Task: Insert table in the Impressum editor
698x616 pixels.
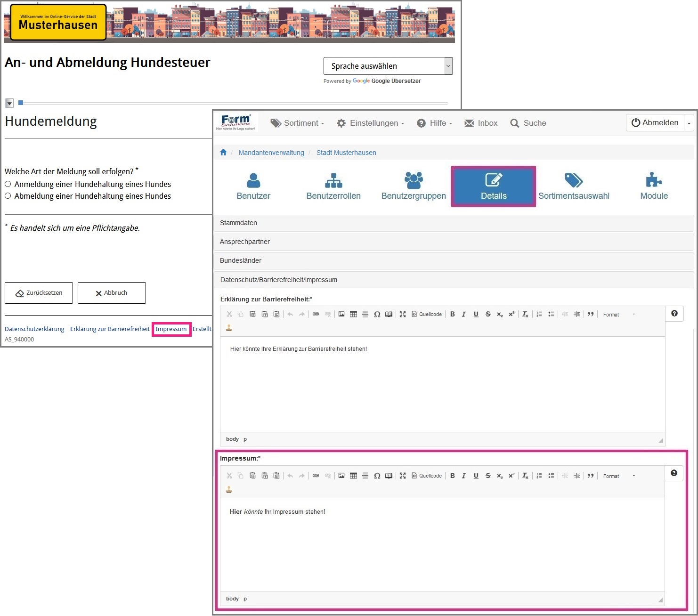Action: click(x=353, y=476)
